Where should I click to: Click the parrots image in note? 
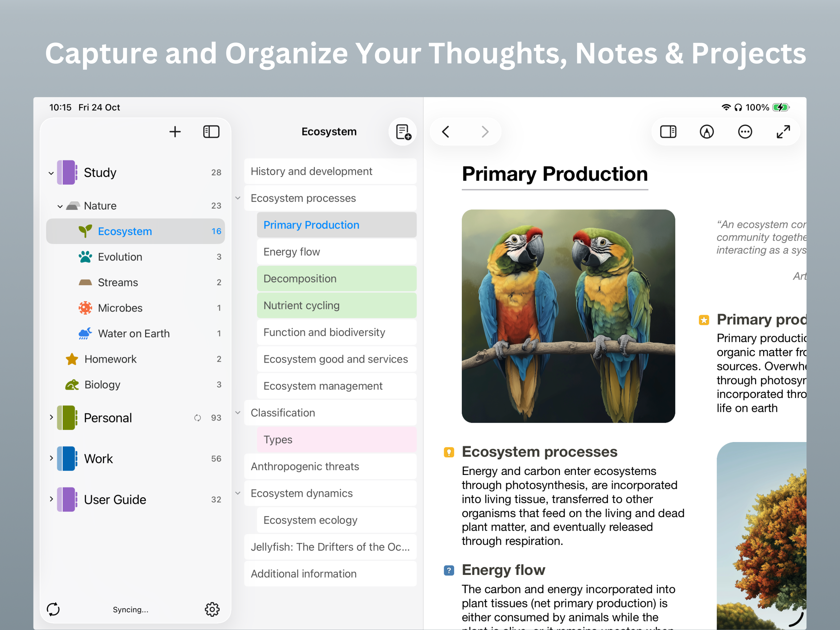tap(568, 316)
